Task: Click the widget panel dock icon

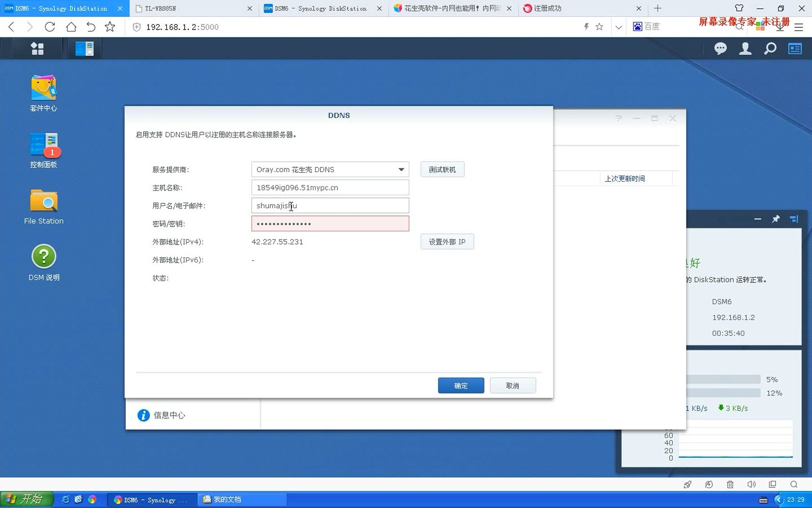Action: pos(794,219)
